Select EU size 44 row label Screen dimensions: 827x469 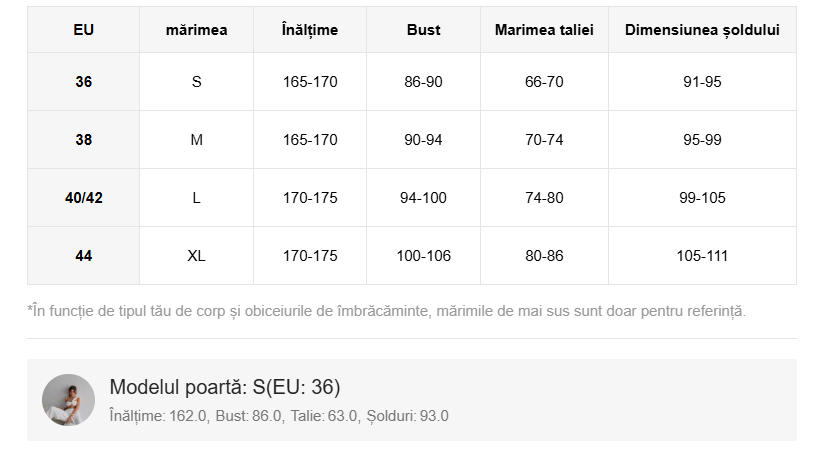(x=83, y=256)
